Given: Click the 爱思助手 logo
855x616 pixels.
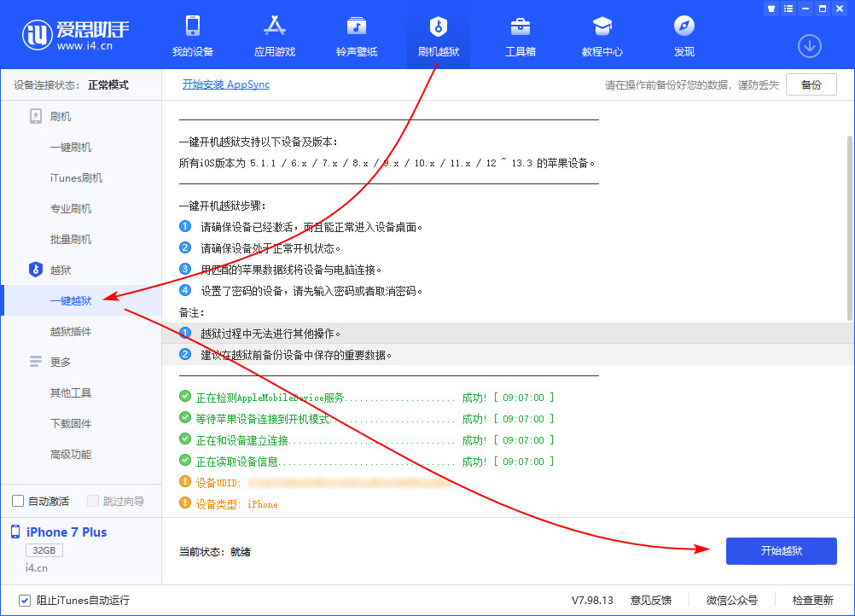Looking at the screenshot, I should 75,34.
